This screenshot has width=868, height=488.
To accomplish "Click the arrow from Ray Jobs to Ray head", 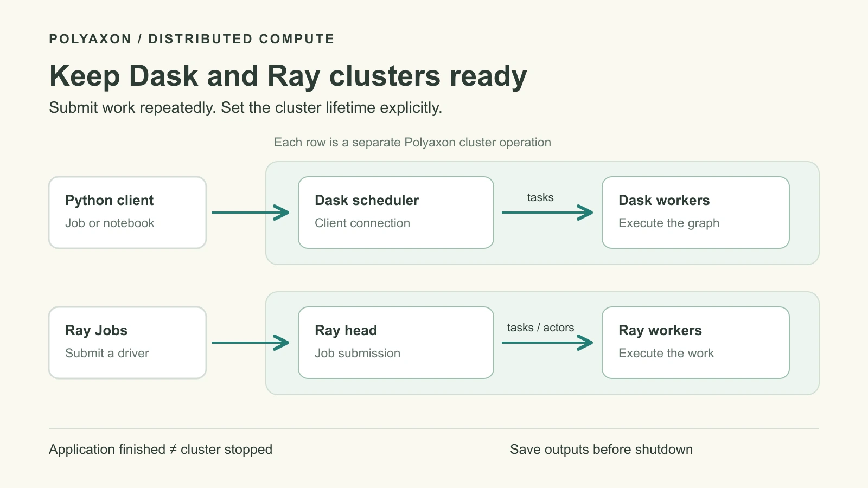I will (x=250, y=343).
